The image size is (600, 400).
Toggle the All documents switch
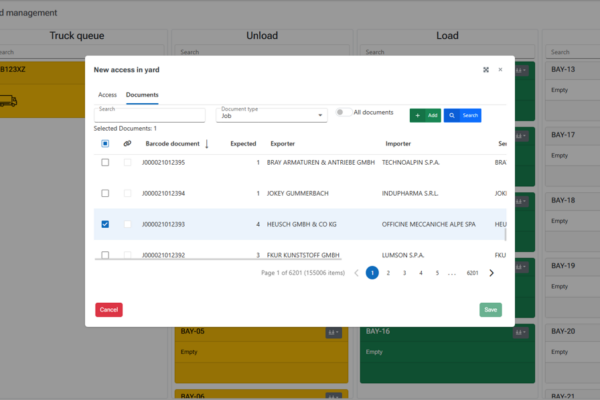[x=343, y=113]
